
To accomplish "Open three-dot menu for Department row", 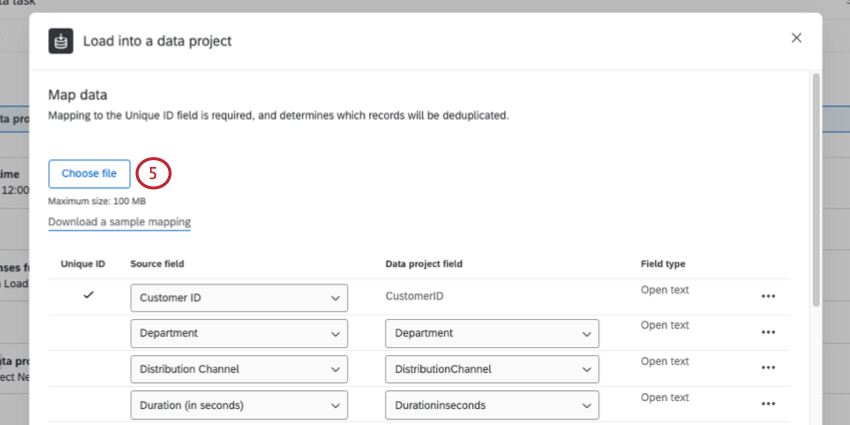I will tap(768, 333).
